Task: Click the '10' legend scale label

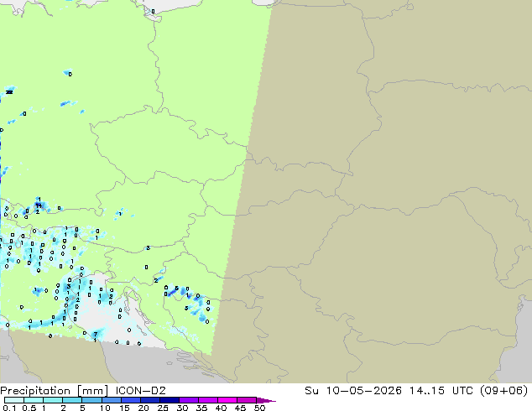Action: 105,408
